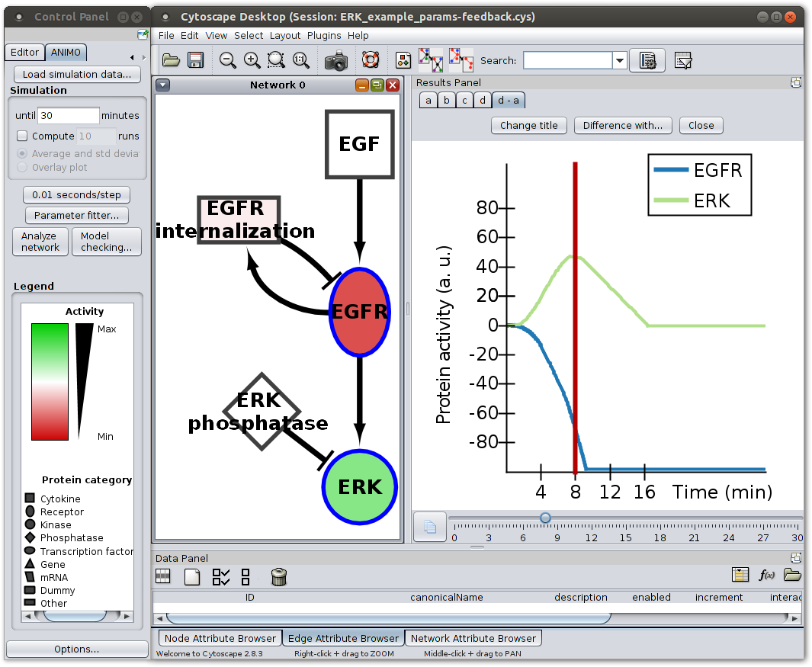Select results tab d

(483, 100)
